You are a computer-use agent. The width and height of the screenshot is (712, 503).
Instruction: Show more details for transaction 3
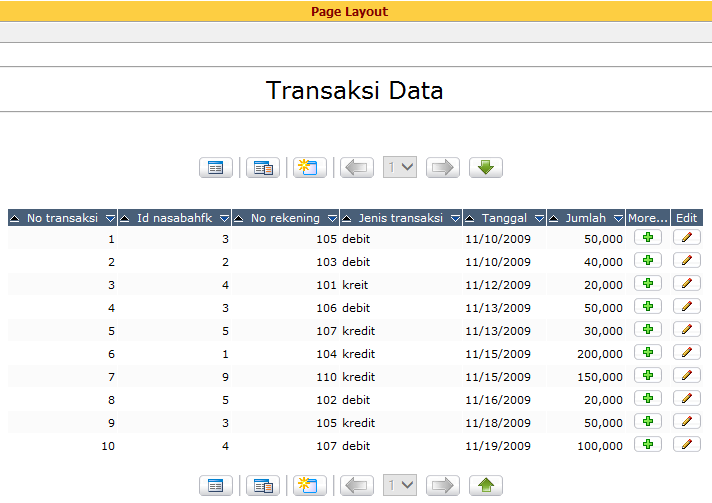click(x=648, y=284)
